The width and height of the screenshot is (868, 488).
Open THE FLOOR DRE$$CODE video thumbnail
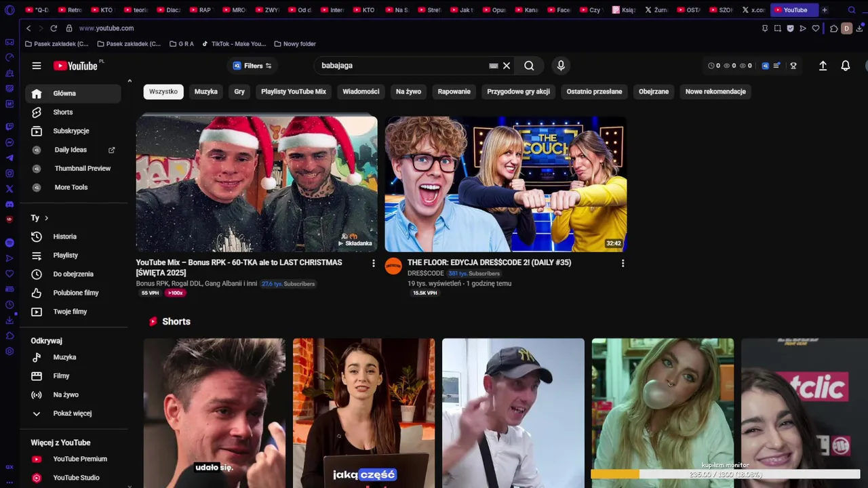505,184
